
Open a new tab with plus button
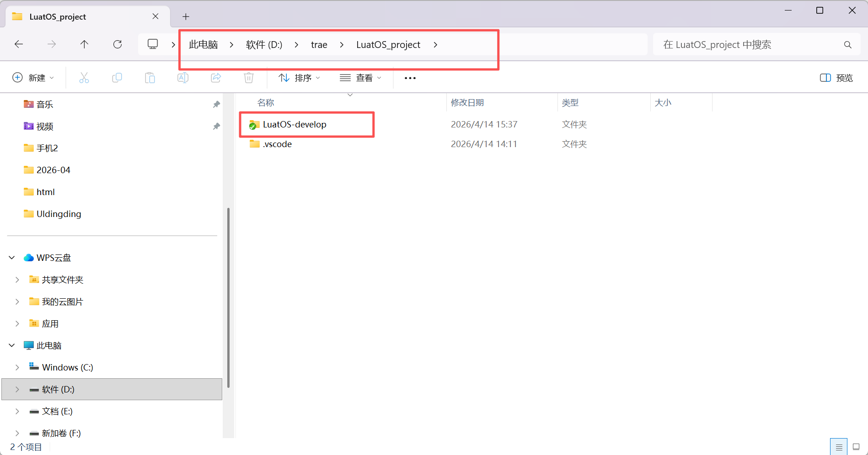(186, 17)
